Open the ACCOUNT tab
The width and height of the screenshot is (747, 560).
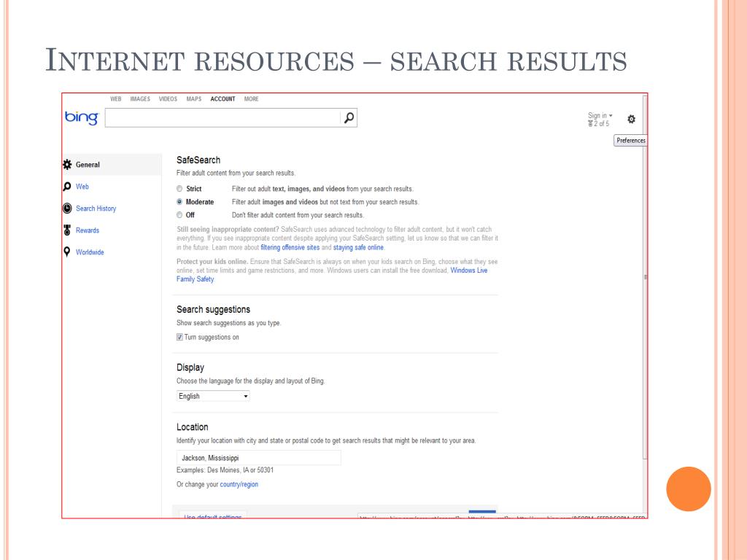pyautogui.click(x=223, y=99)
